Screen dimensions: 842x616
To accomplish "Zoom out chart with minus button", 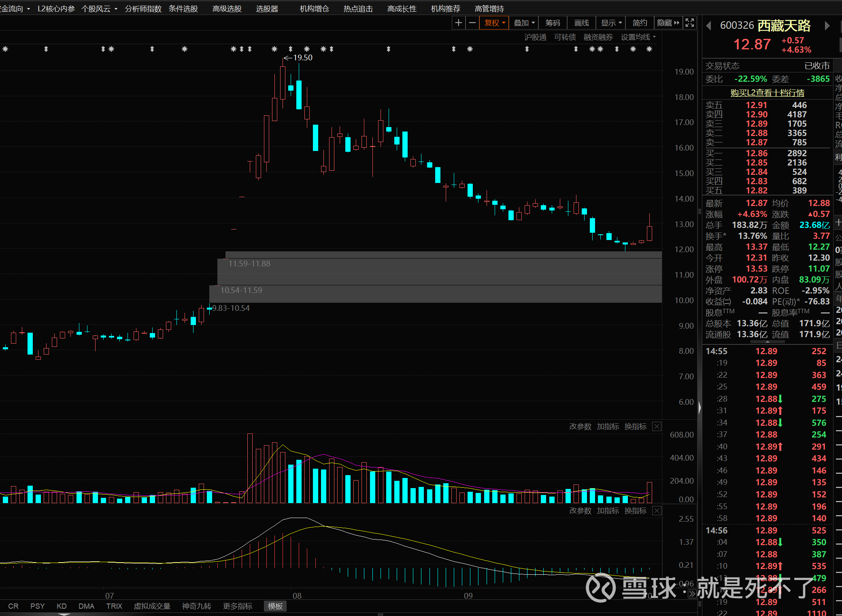I will [472, 23].
